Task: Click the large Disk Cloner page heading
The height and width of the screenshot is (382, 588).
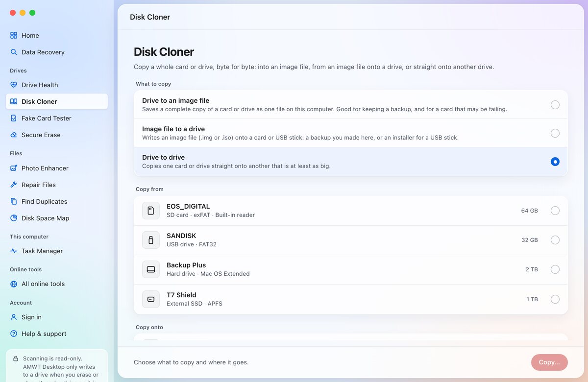Action: click(x=164, y=51)
